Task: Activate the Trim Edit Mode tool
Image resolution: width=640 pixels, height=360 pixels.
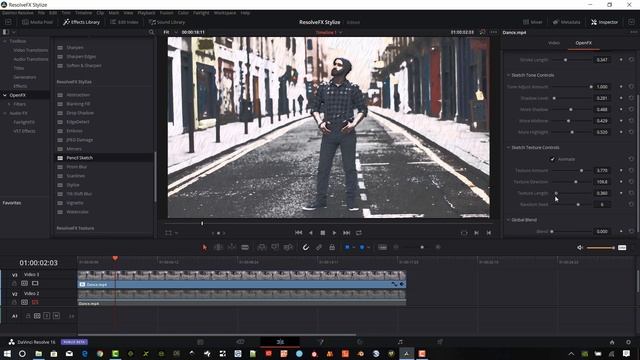Action: tap(218, 247)
